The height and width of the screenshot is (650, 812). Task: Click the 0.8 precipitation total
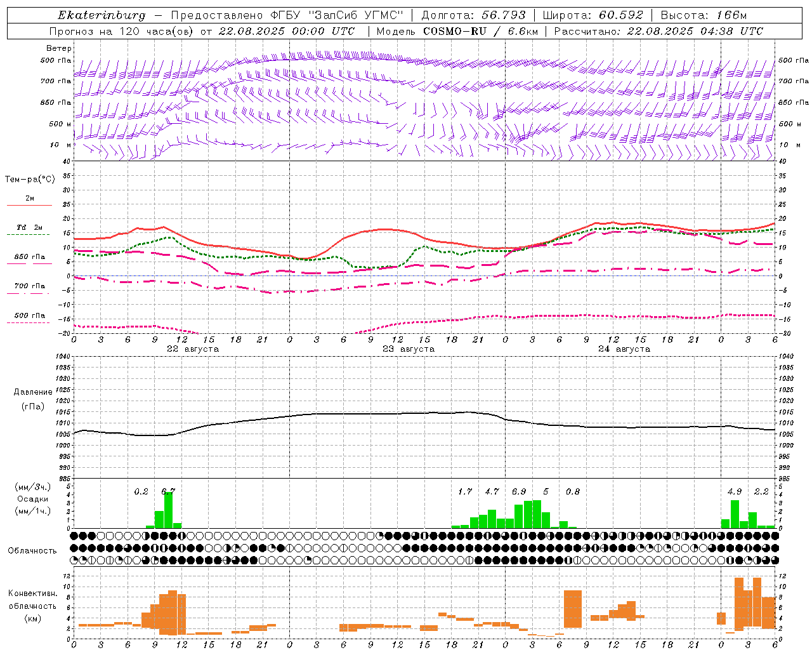tap(573, 491)
